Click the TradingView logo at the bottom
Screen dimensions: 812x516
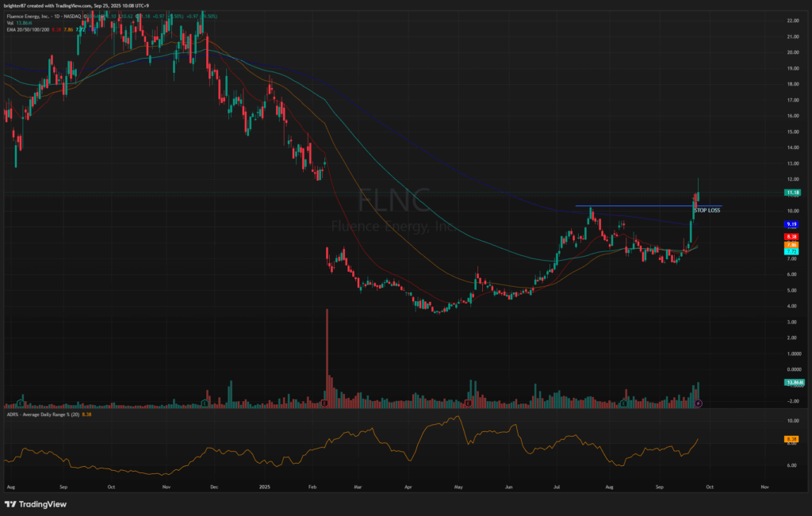pyautogui.click(x=36, y=504)
